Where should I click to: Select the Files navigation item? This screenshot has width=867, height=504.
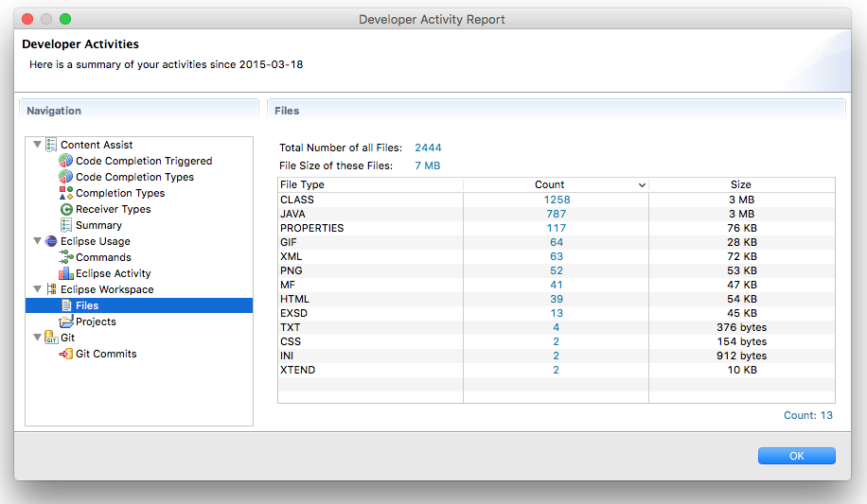click(x=87, y=306)
